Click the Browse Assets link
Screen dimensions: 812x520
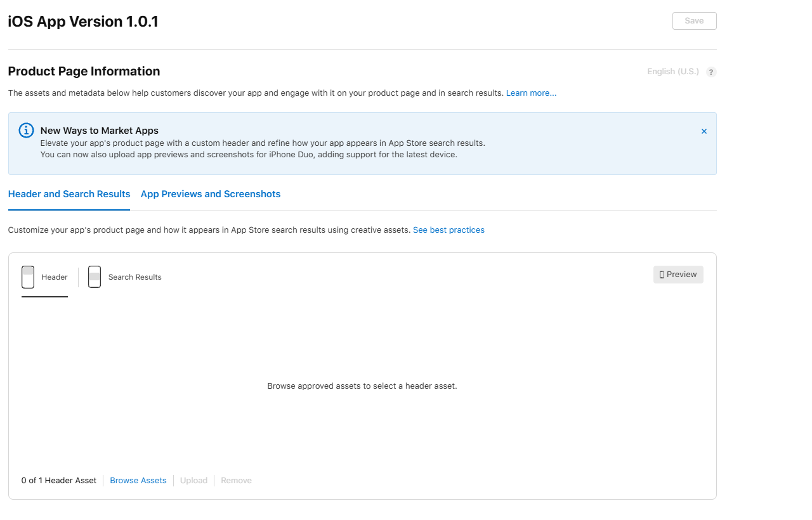138,481
